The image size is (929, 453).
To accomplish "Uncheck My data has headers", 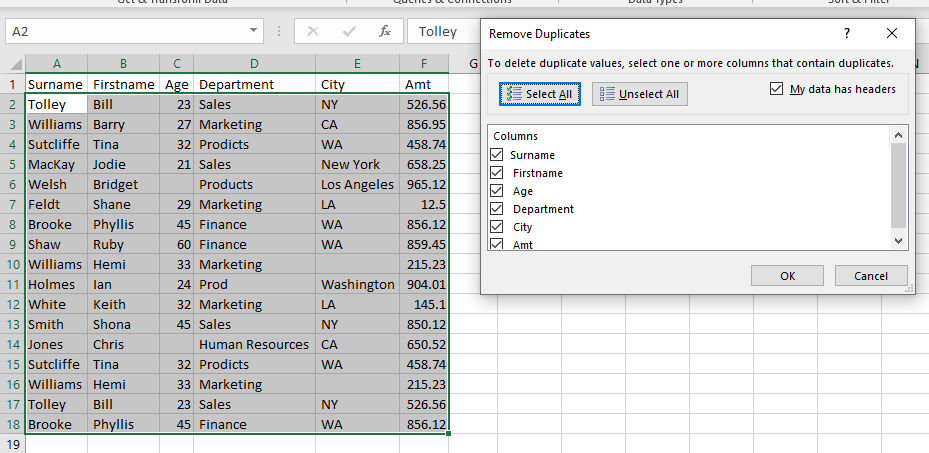I will pyautogui.click(x=777, y=89).
